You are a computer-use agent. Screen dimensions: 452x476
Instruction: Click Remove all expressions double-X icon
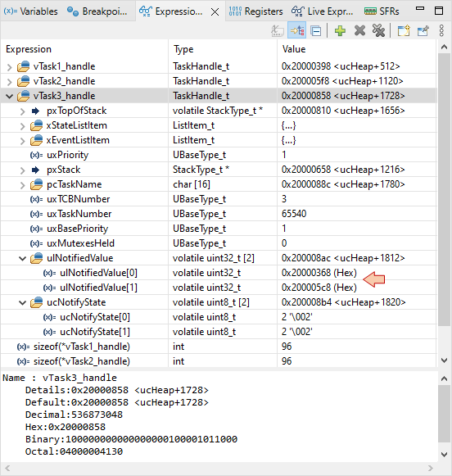point(378,30)
